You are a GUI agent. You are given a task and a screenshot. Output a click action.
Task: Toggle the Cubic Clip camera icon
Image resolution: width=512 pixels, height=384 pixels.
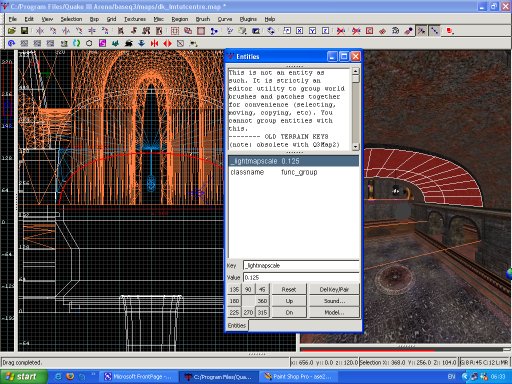pos(256,31)
